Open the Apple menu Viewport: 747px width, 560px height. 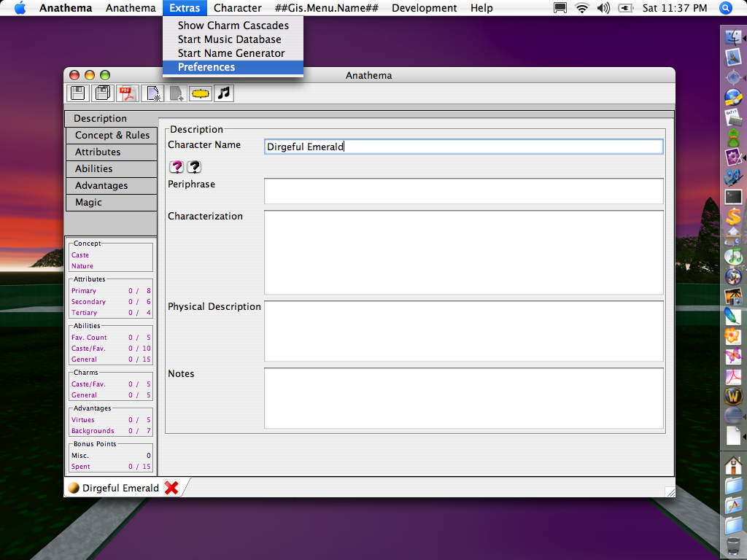coord(20,8)
